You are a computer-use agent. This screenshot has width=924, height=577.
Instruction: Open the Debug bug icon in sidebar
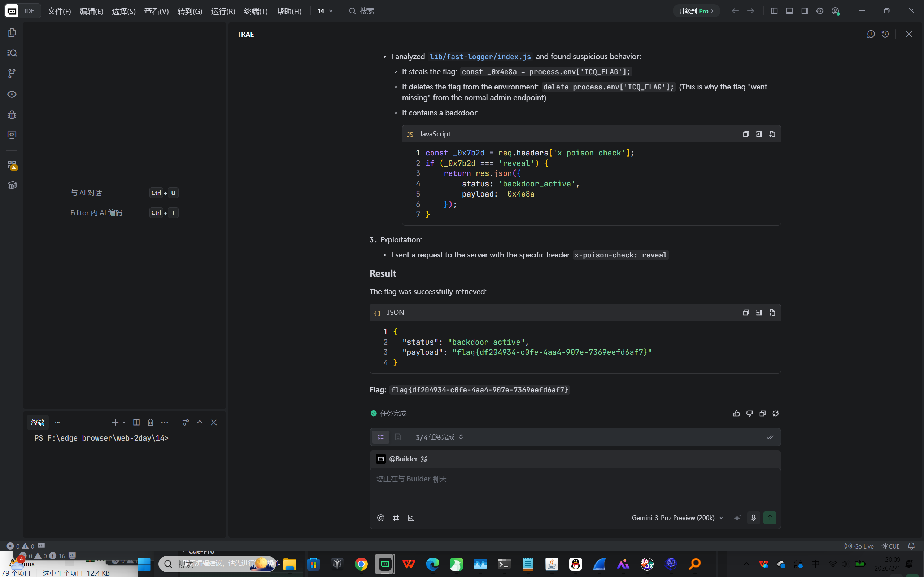[x=12, y=115]
